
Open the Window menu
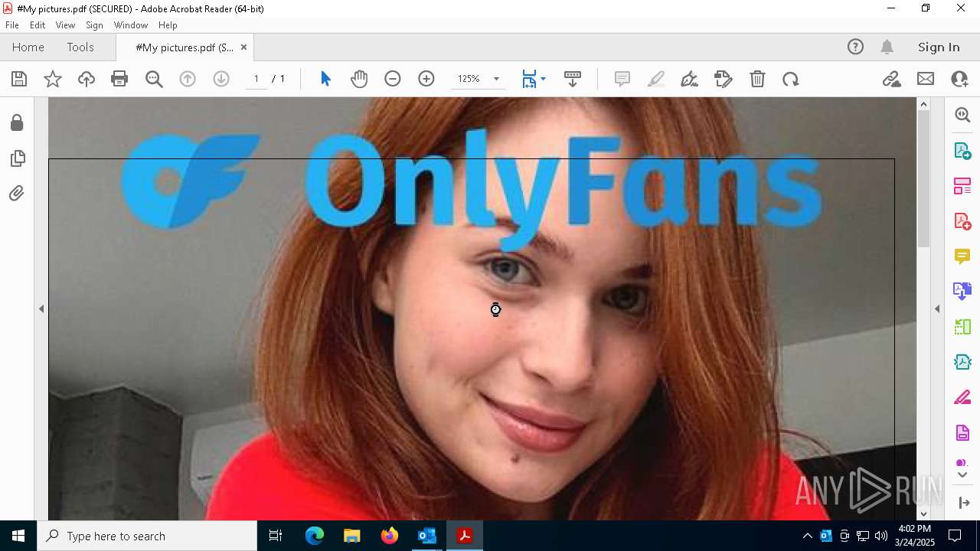pos(131,25)
